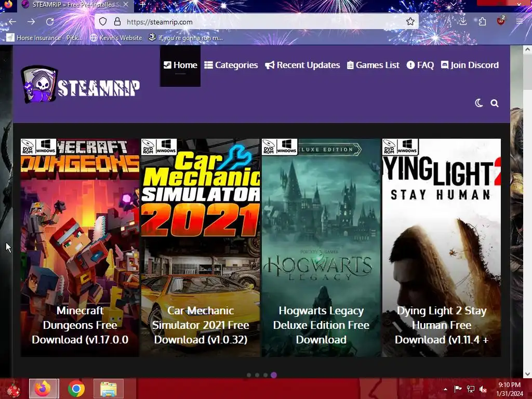This screenshot has width=532, height=399.
Task: Click Hogwarts Legacy Deluxe Edition Free Download title
Action: coord(321,325)
